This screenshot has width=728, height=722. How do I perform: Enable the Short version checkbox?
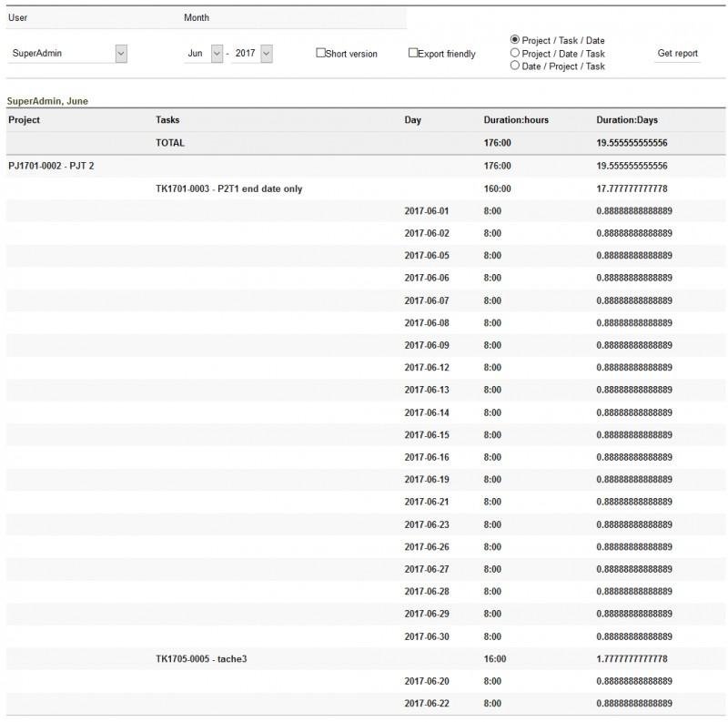(320, 52)
